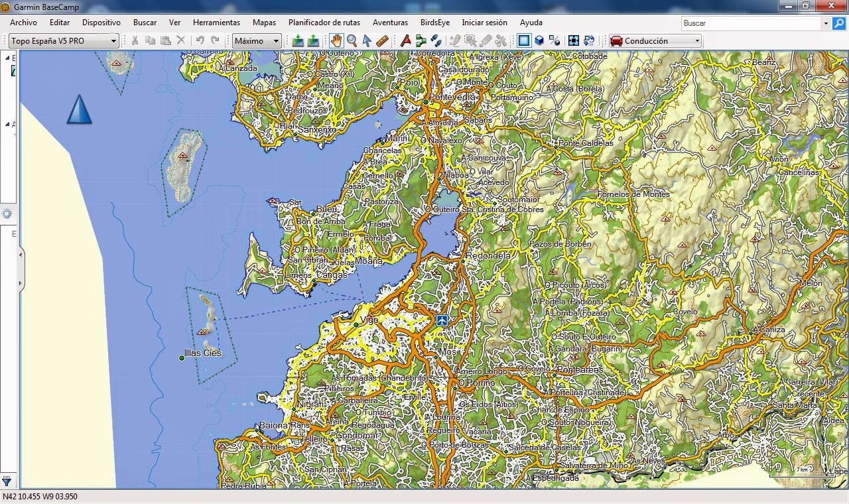This screenshot has height=504, width=849.
Task: Collapse the second tree node in sidebar
Action: point(7,124)
